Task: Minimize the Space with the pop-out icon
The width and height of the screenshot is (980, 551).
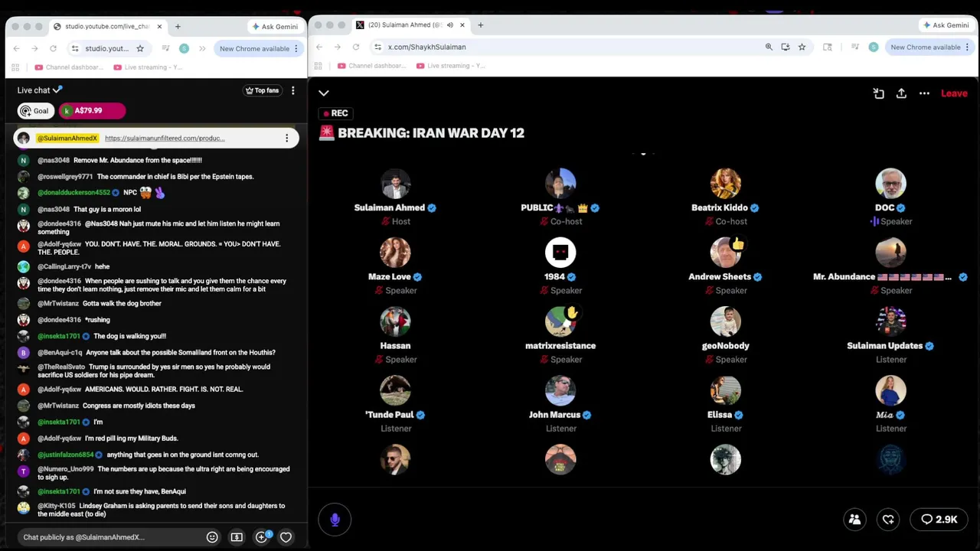Action: [878, 93]
